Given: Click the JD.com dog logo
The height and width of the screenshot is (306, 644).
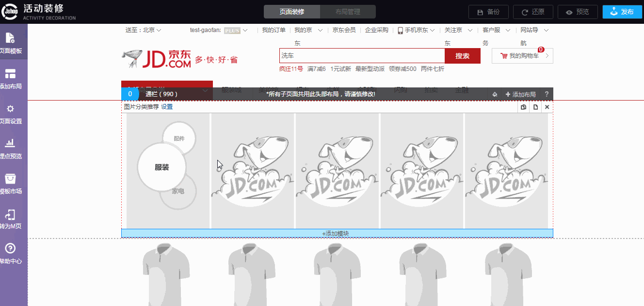Looking at the screenshot, I should [x=157, y=58].
